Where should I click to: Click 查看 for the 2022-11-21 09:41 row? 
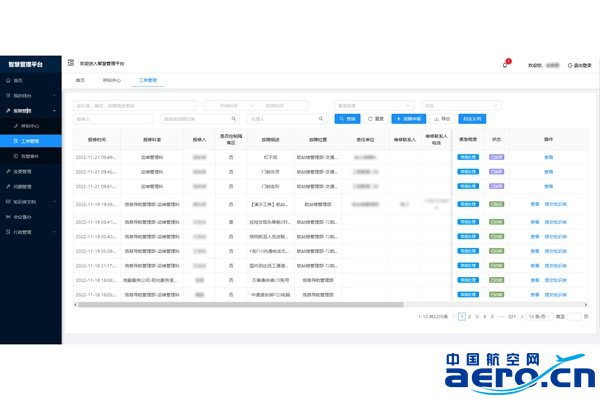pyautogui.click(x=548, y=186)
